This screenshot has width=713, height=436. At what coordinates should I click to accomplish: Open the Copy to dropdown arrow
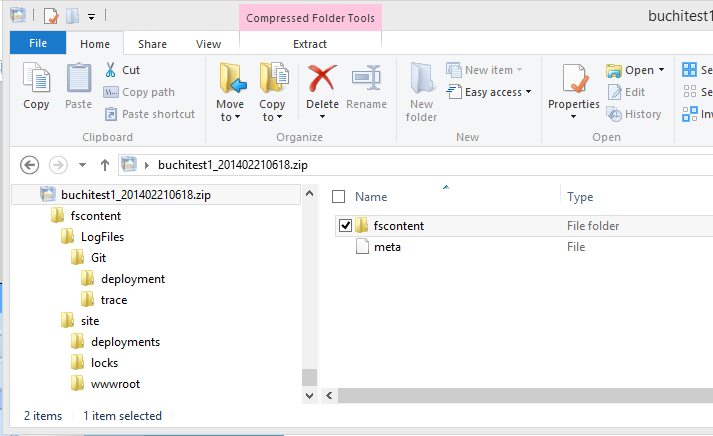pyautogui.click(x=280, y=117)
